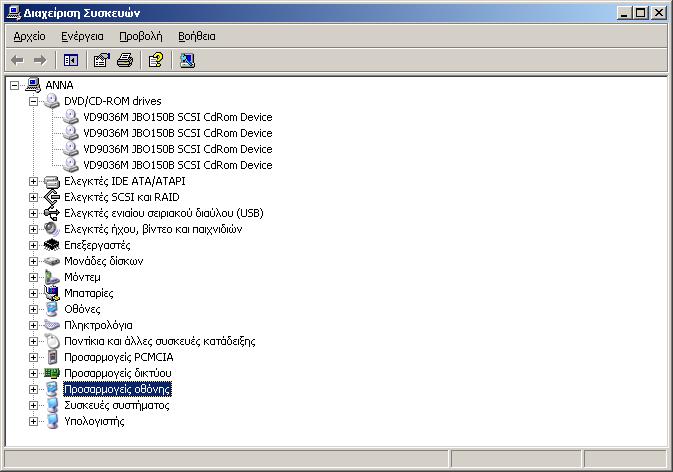Select the Επεξεργαστές label
Viewport: 673px width, 472px height.
pyautogui.click(x=97, y=245)
